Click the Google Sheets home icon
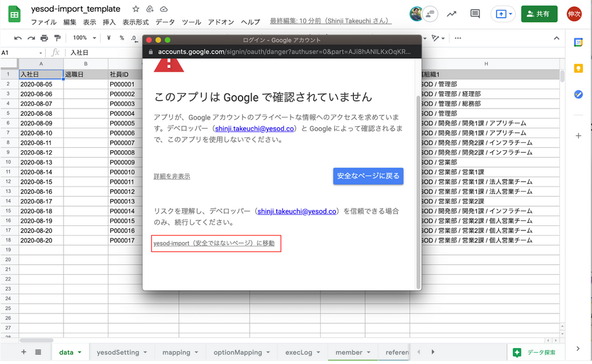 [14, 14]
